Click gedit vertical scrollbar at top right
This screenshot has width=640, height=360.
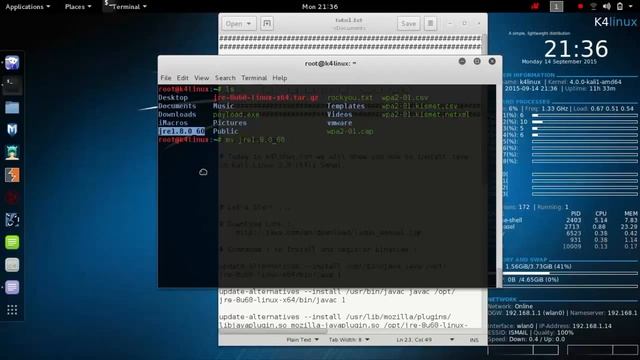pos(484,44)
